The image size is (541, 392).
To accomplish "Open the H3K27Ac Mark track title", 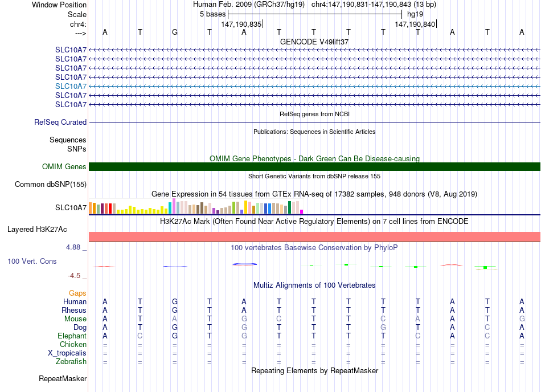I will click(314, 221).
